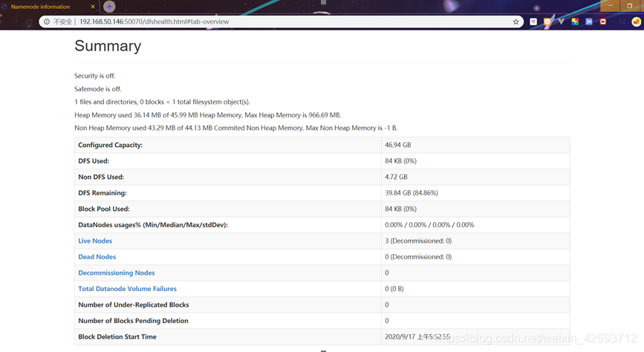
Task: Click the Configured Capacity label
Action: [x=110, y=145]
